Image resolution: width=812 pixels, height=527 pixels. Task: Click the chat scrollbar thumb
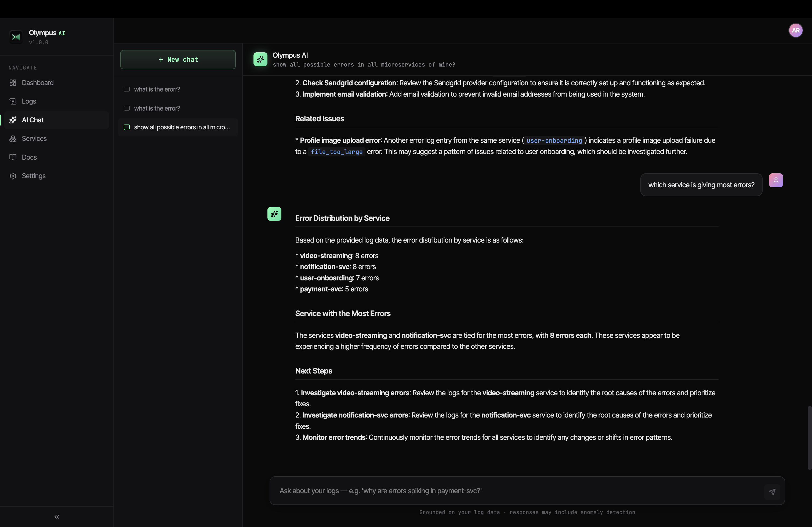coord(809,438)
